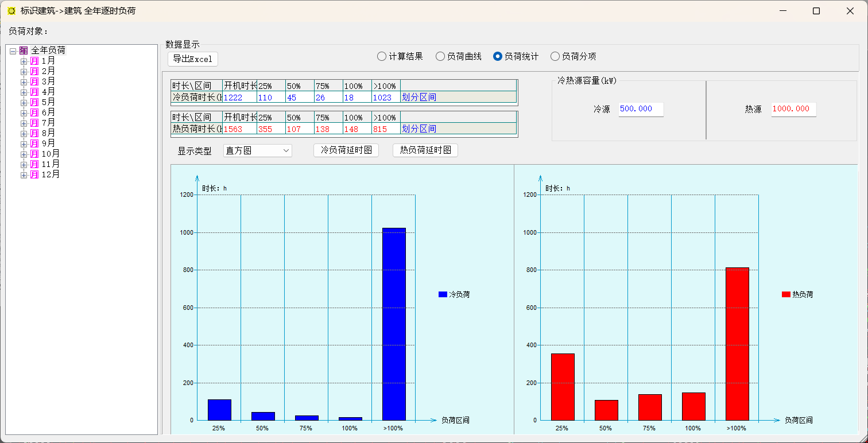Open the 冷负荷延时图 chart
Image resolution: width=868 pixels, height=443 pixels.
(346, 150)
